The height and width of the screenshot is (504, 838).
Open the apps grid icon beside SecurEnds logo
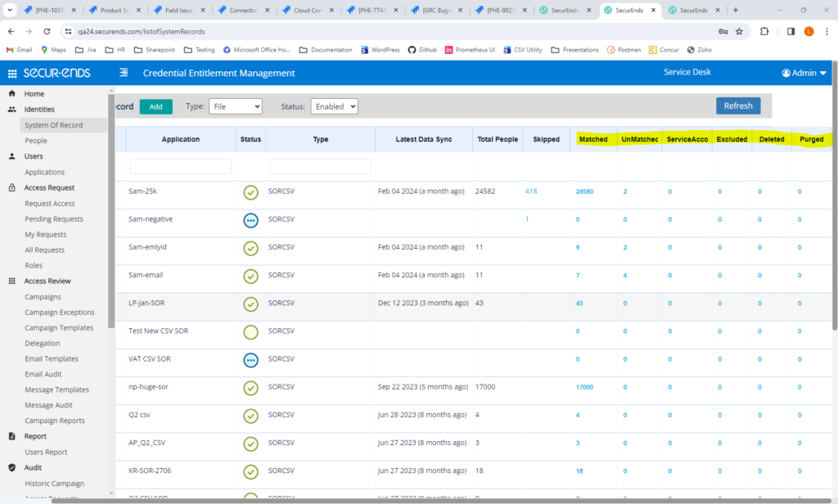pyautogui.click(x=12, y=73)
